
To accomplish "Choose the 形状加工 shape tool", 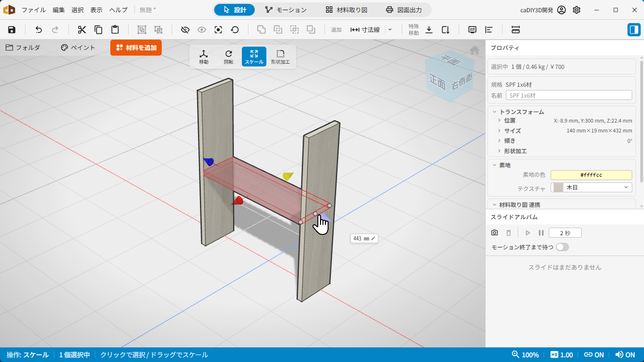I will [x=281, y=57].
